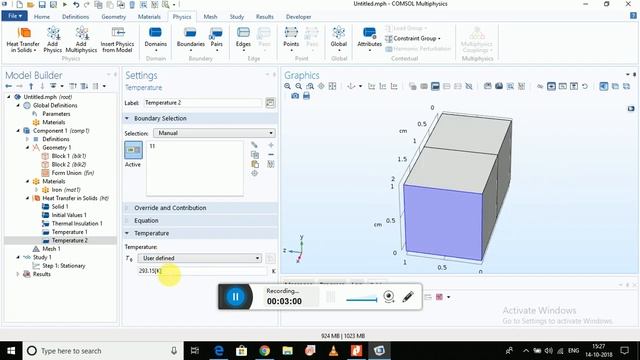Open the Attributes menu
640x360 pixels.
(x=369, y=40)
